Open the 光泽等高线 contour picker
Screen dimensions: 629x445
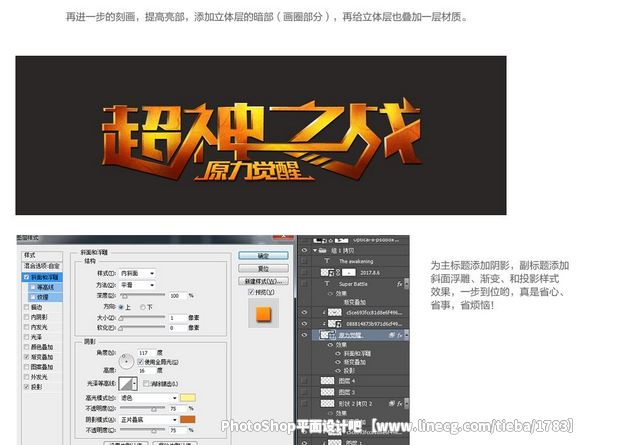click(x=128, y=384)
